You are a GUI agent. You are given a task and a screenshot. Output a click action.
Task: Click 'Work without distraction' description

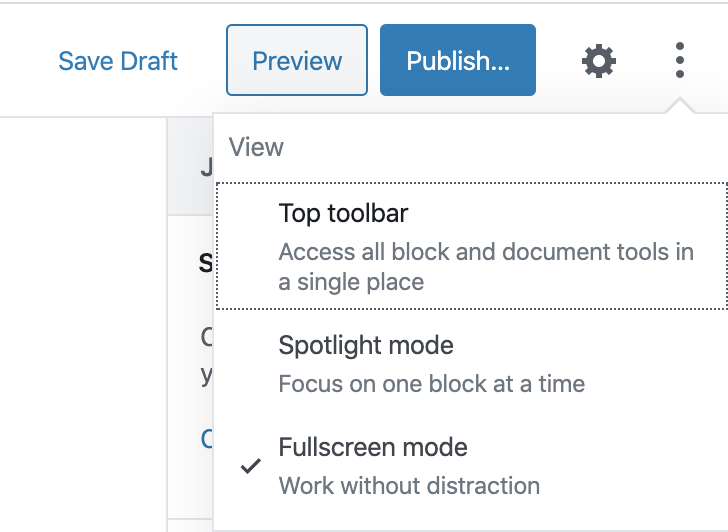pyautogui.click(x=409, y=486)
